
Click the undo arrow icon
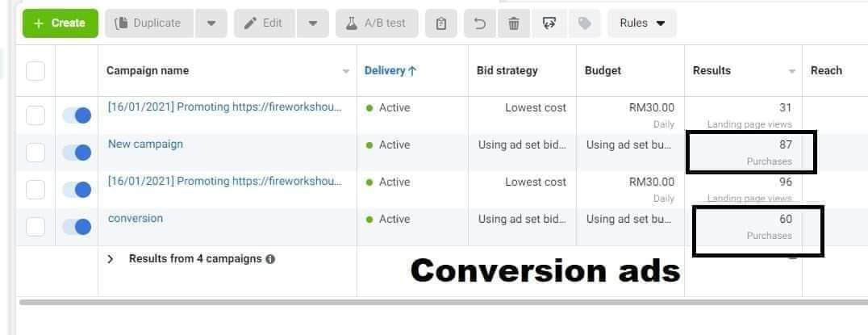[x=480, y=23]
